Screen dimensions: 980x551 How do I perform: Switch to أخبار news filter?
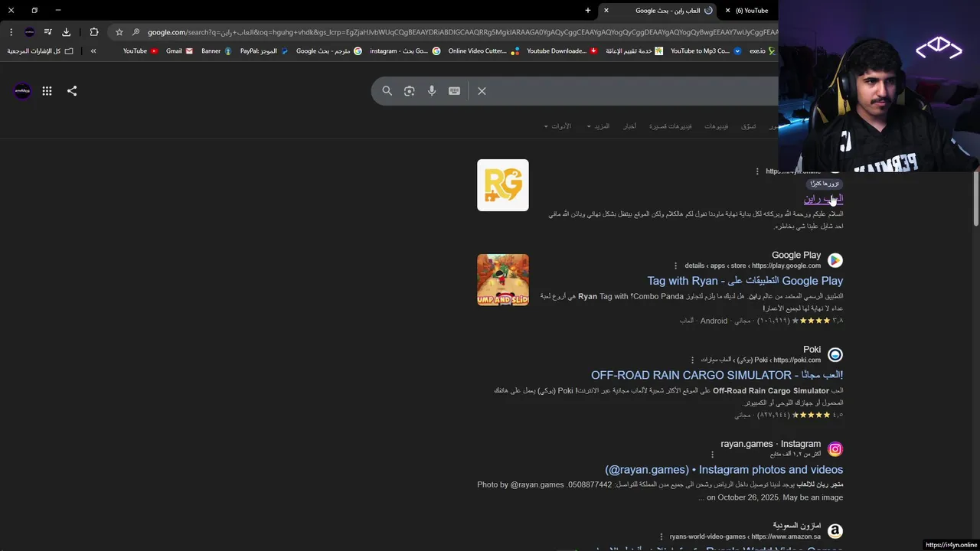click(x=629, y=126)
